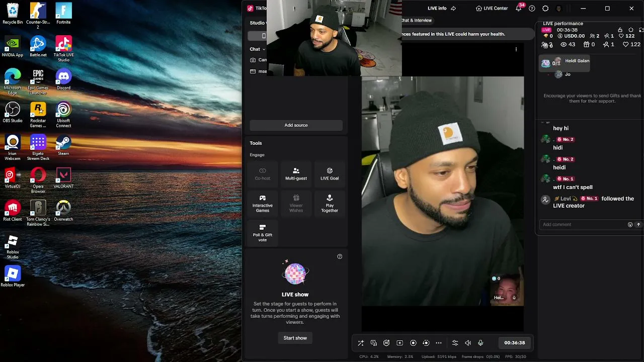Launch Opera Browser desktop shortcut
The height and width of the screenshot is (362, 644).
click(x=38, y=180)
